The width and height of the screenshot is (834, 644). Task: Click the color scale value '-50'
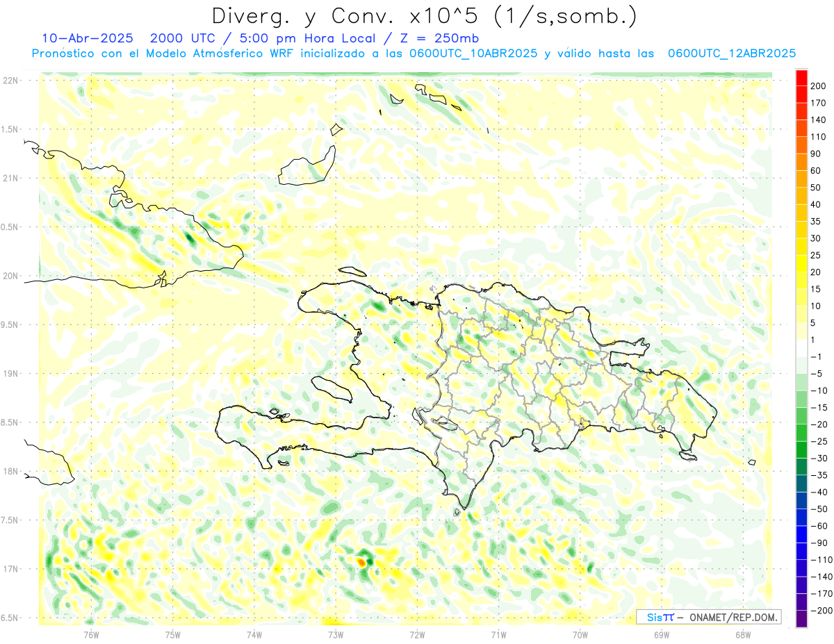[820, 509]
